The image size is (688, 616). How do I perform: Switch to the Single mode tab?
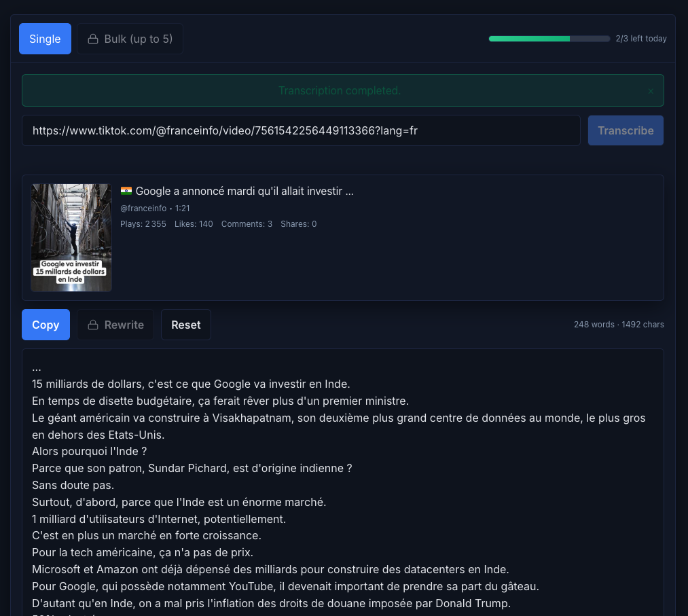[x=45, y=39]
